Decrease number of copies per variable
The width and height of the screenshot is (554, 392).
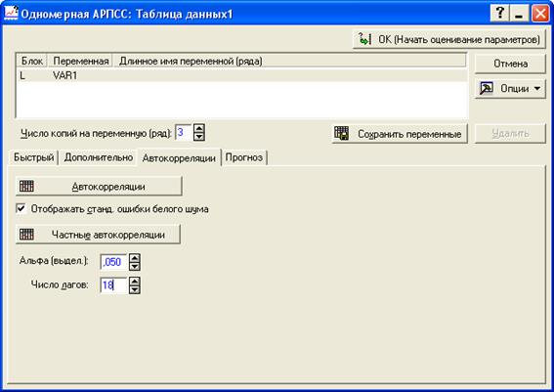tap(199, 137)
